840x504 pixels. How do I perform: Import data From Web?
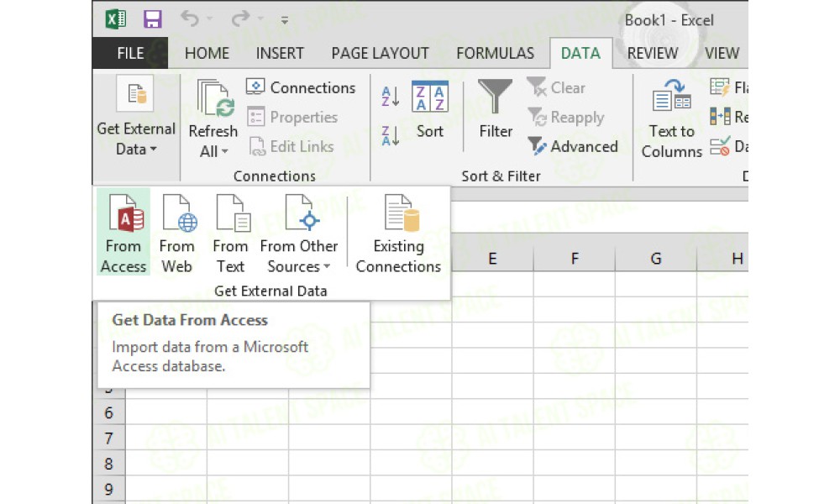[176, 232]
